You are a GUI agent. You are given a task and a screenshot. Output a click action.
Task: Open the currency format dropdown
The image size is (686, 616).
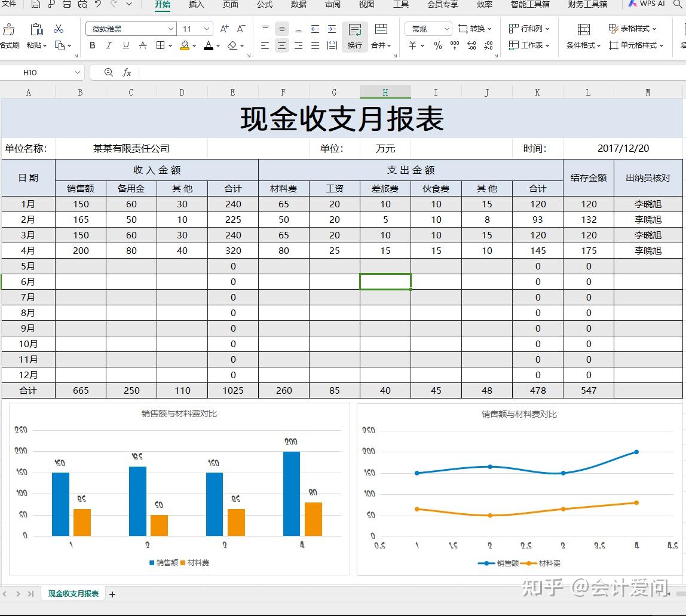pos(422,45)
